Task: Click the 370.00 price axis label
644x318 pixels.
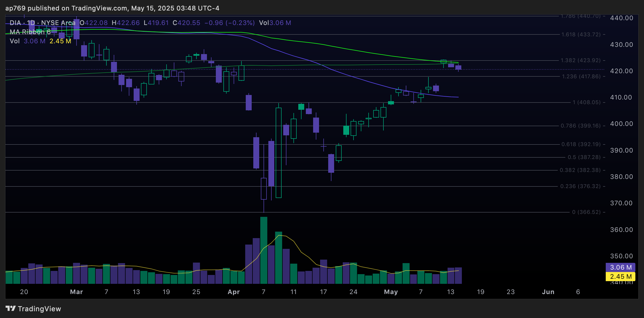Action: [x=622, y=203]
